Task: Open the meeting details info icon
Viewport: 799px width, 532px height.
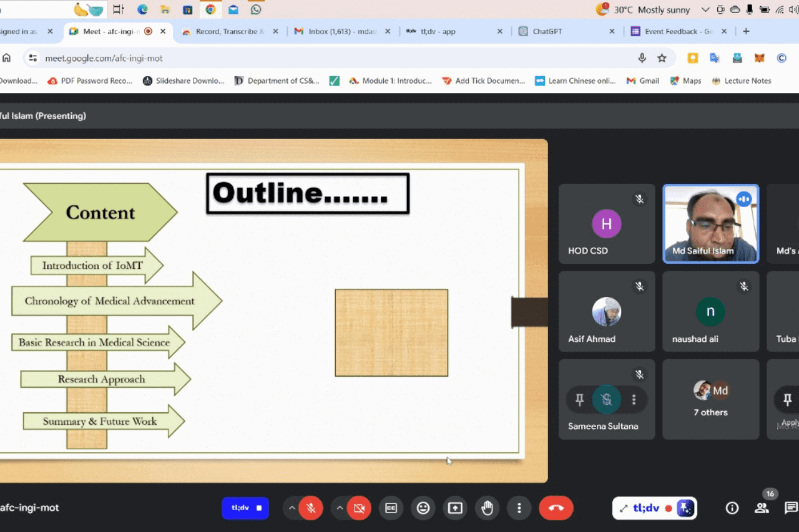Action: 732,508
